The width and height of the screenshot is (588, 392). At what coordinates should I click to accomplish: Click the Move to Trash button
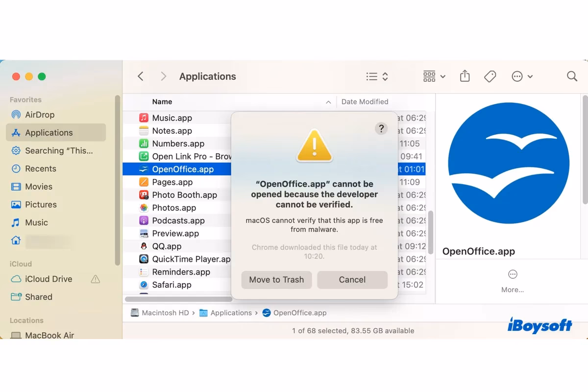tap(276, 280)
